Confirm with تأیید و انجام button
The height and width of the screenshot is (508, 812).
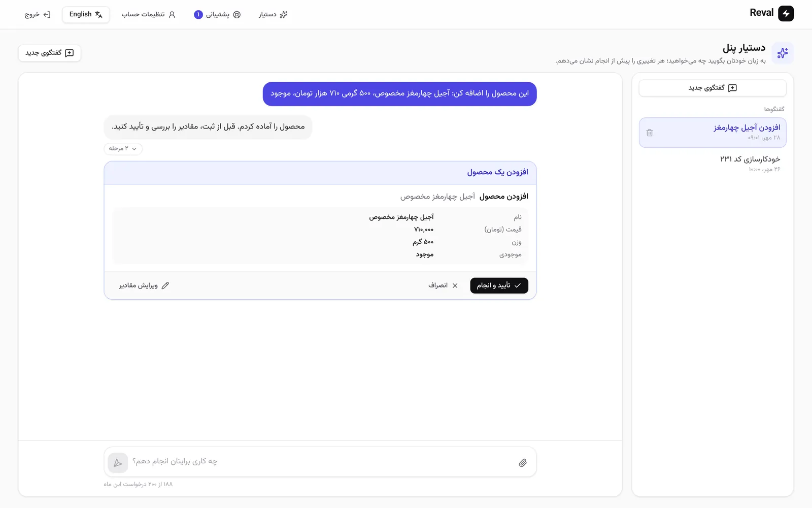(499, 285)
